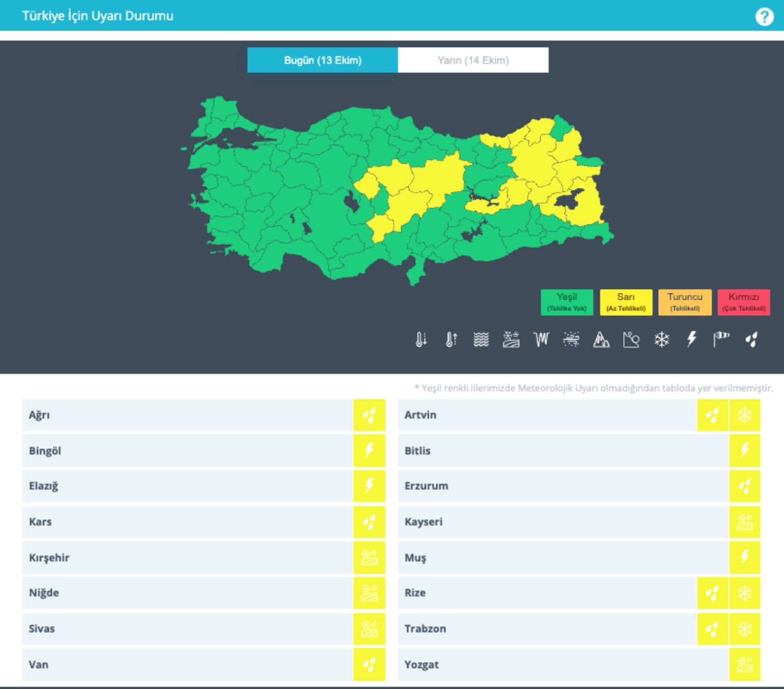Click the snowflake warning icon in Artvin row
784x689 pixels.
[x=745, y=415]
